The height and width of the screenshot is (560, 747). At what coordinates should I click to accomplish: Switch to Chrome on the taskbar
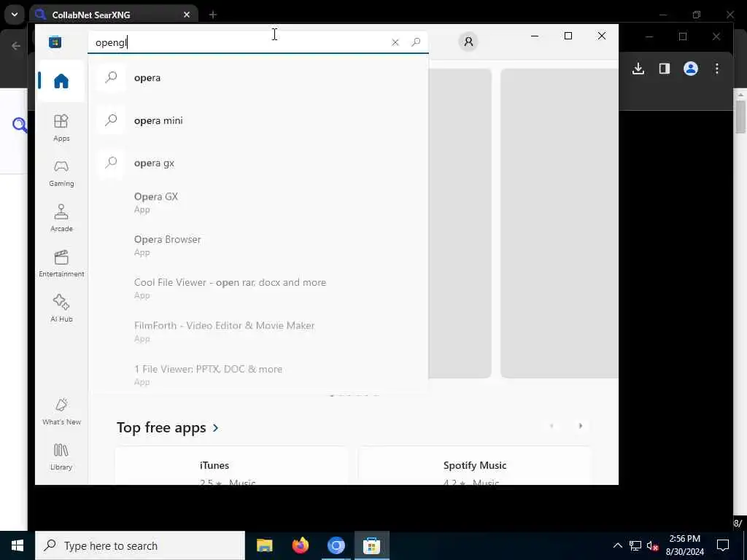click(336, 545)
